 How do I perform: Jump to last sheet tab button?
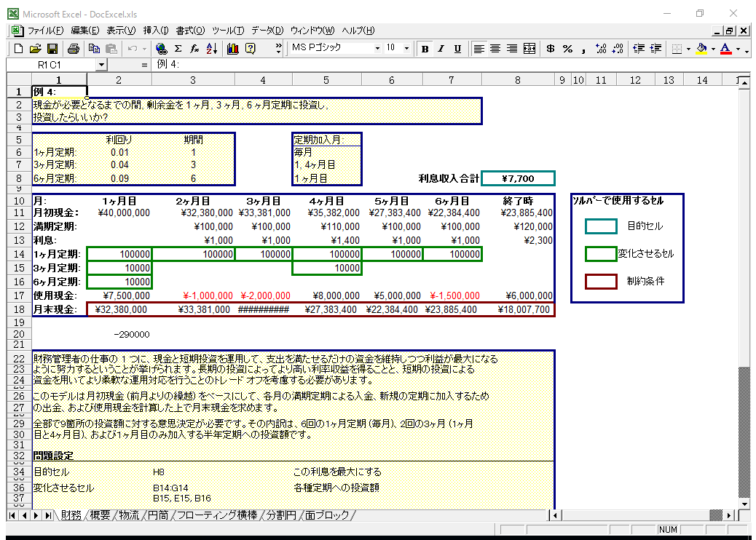click(47, 515)
